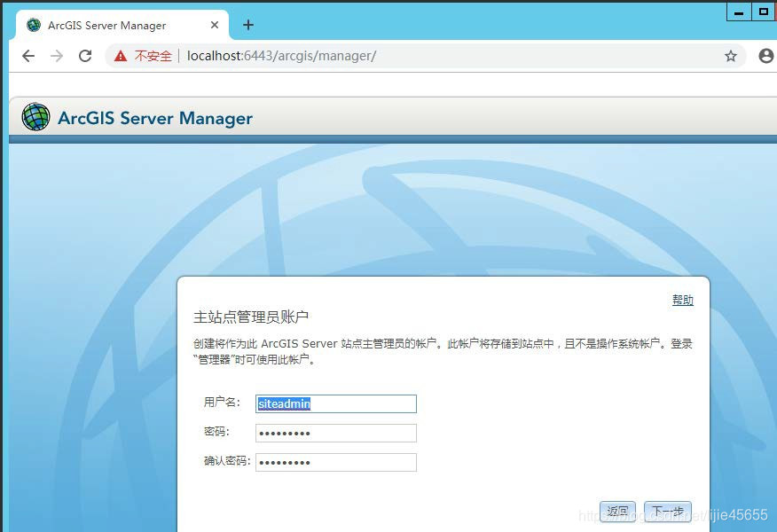
Task: Click the tab favicon globe icon
Action: click(34, 25)
